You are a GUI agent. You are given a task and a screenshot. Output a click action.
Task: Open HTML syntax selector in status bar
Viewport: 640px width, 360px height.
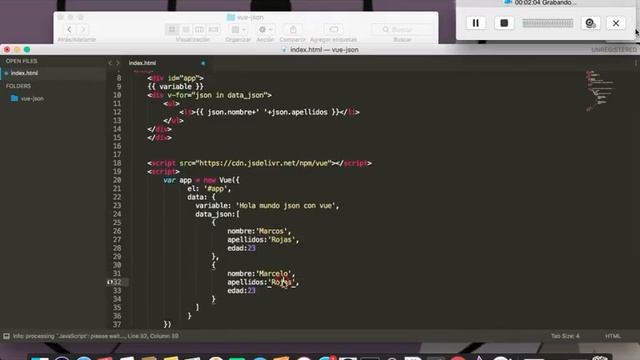point(613,336)
